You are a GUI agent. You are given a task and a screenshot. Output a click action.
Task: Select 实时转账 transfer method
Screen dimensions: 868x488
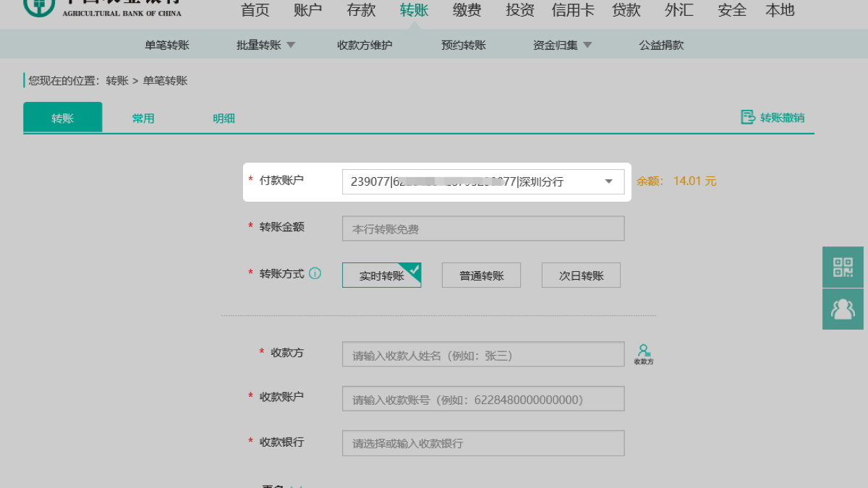[381, 275]
